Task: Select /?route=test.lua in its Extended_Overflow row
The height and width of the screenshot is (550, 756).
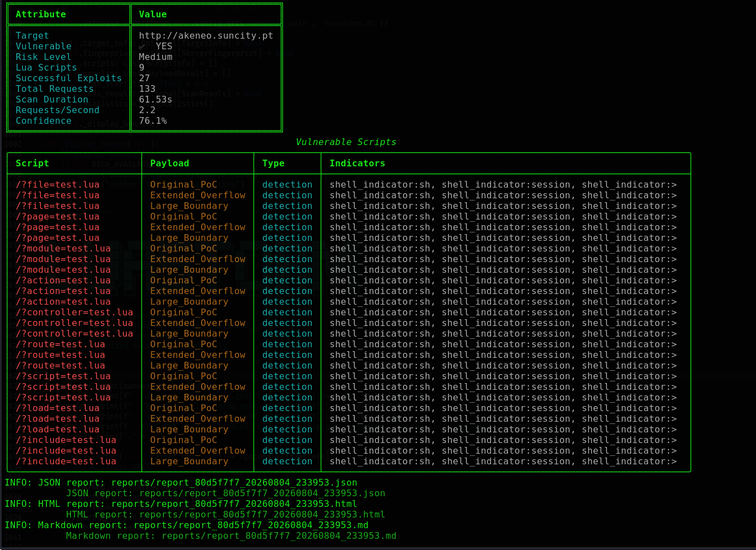Action: (60, 355)
